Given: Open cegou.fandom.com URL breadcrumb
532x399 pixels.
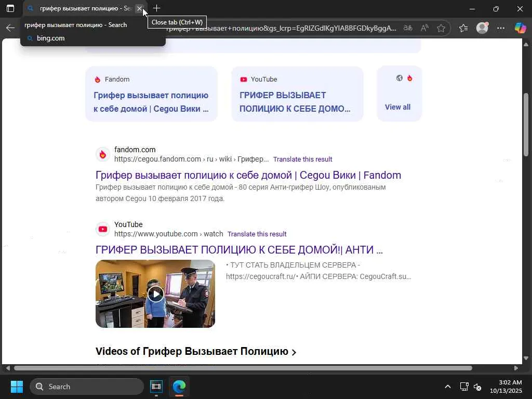Looking at the screenshot, I should point(191,159).
